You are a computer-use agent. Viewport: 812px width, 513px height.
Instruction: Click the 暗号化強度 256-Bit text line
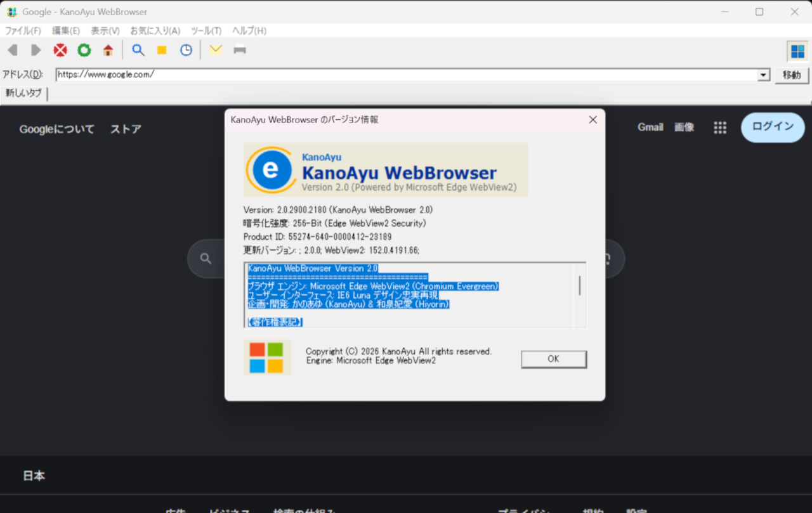tap(335, 223)
